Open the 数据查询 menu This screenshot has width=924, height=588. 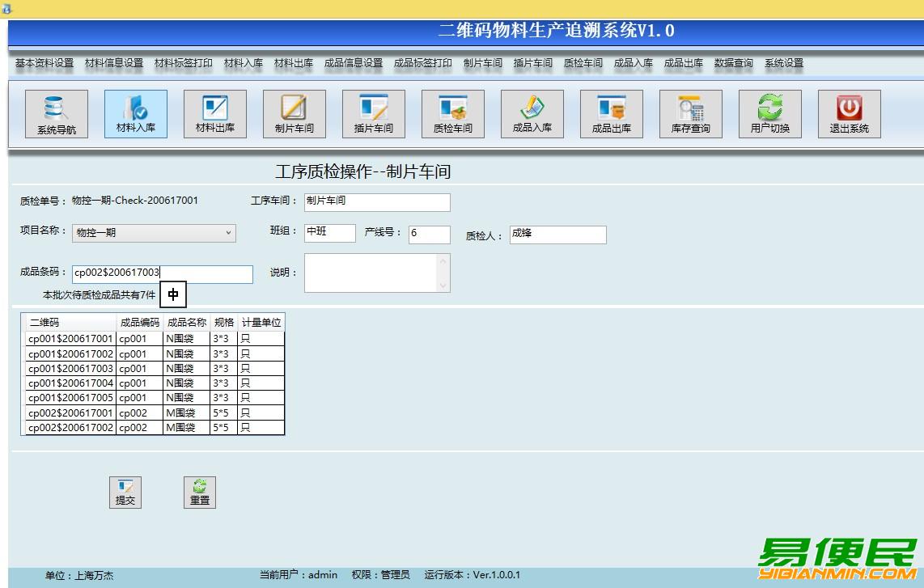[733, 63]
